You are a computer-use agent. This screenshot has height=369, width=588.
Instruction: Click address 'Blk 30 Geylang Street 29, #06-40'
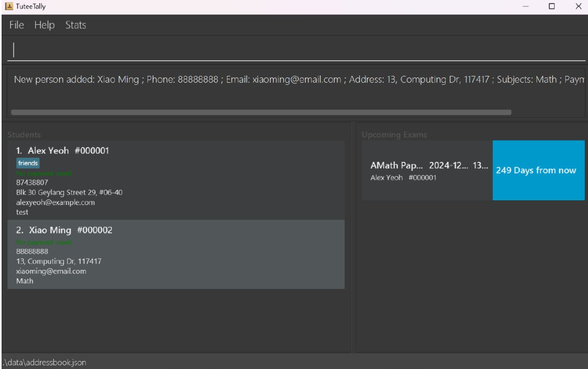tap(69, 192)
